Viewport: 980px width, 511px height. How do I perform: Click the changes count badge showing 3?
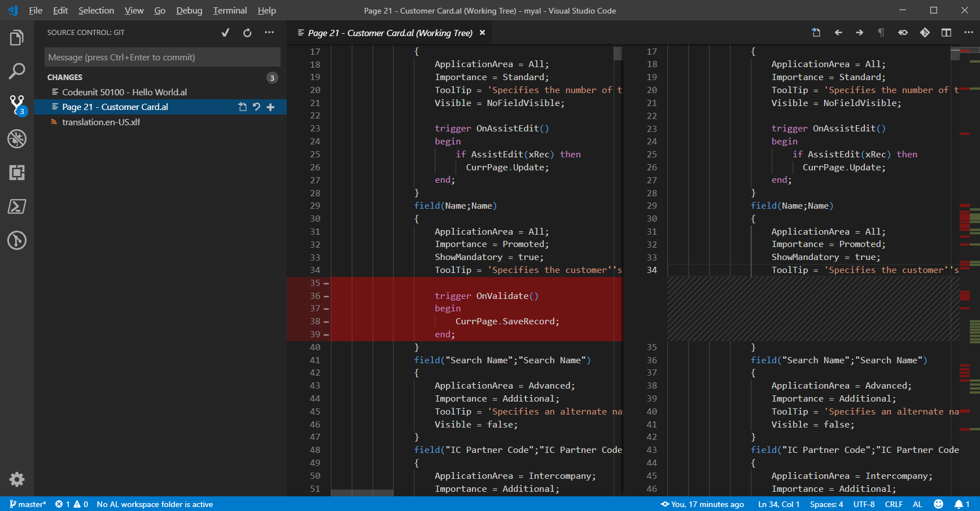coord(272,78)
